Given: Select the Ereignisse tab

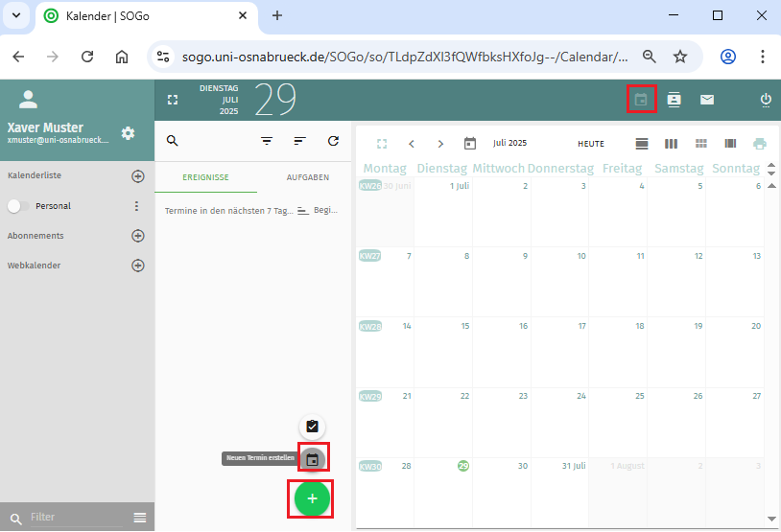Looking at the screenshot, I should click(205, 177).
